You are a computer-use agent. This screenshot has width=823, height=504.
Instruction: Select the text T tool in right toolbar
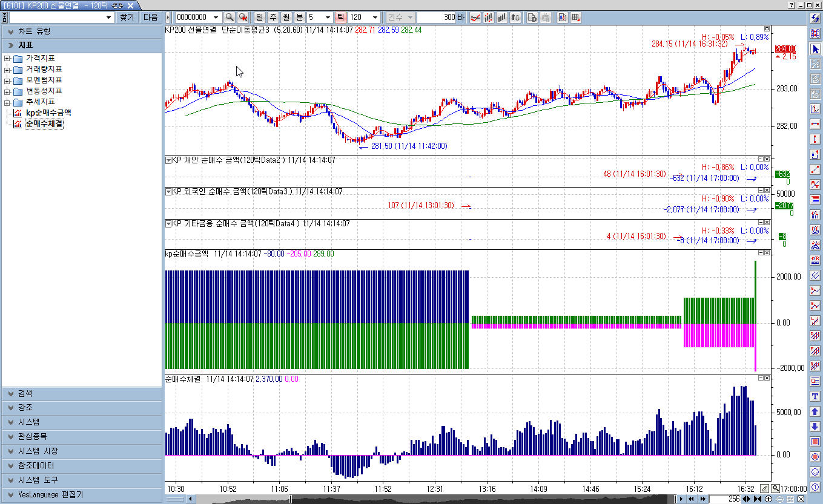[815, 396]
